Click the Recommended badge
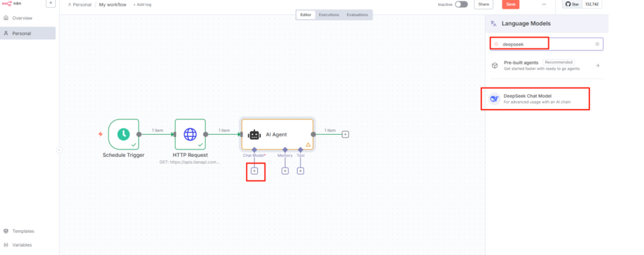This screenshot has width=644, height=255. click(x=559, y=62)
